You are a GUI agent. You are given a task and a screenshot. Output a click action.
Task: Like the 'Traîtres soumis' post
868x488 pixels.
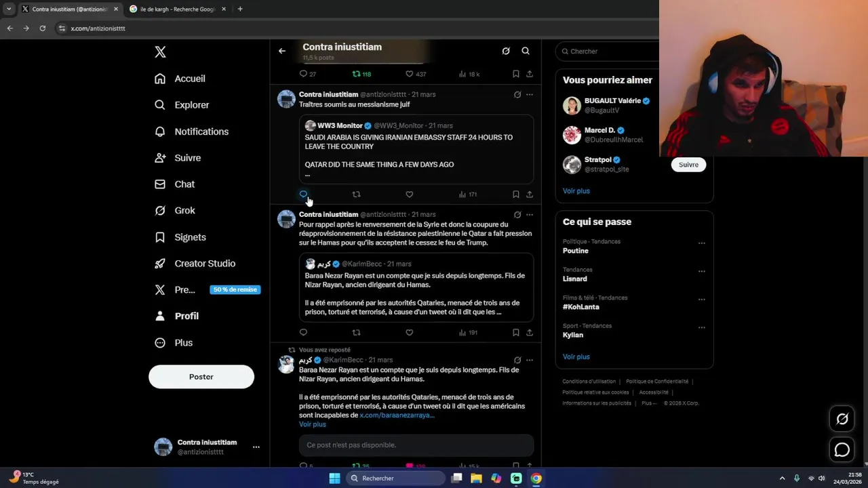[x=410, y=195]
